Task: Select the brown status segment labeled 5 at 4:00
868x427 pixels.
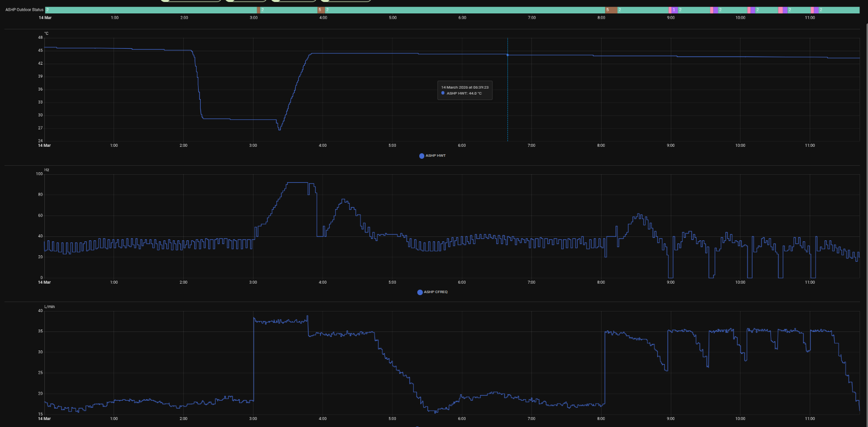Action: (x=321, y=10)
